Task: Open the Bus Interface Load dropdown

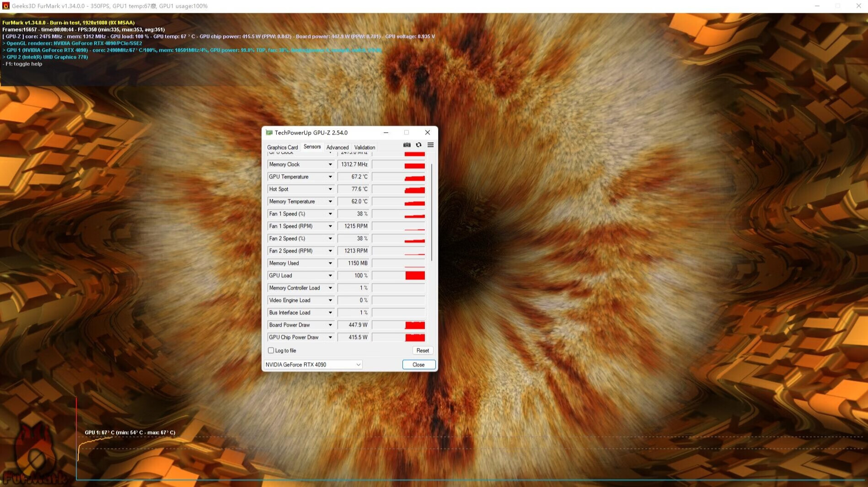Action: coord(330,313)
